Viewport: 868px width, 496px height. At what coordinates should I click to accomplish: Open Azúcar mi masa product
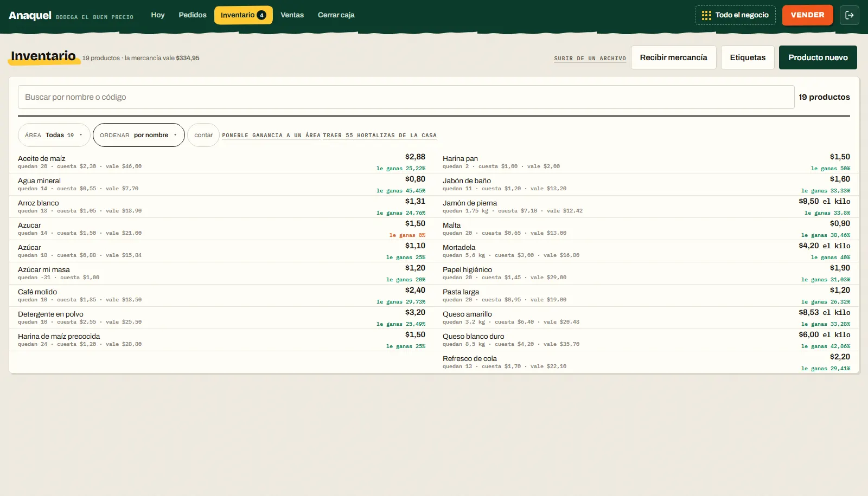click(221, 273)
